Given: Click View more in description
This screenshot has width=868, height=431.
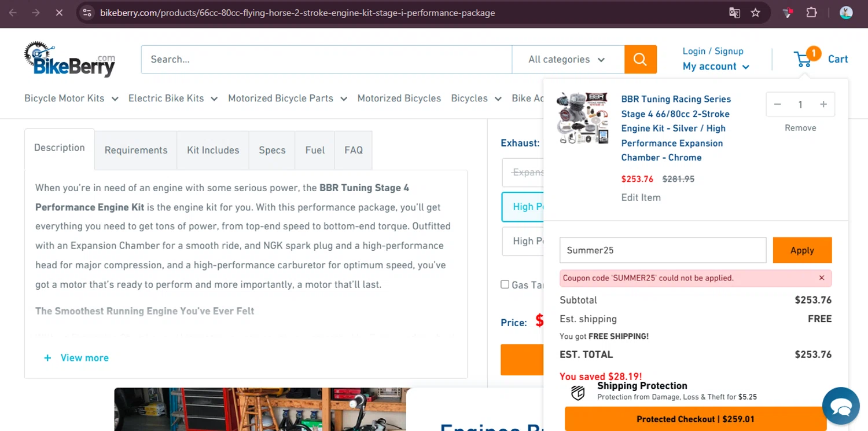Looking at the screenshot, I should 84,358.
